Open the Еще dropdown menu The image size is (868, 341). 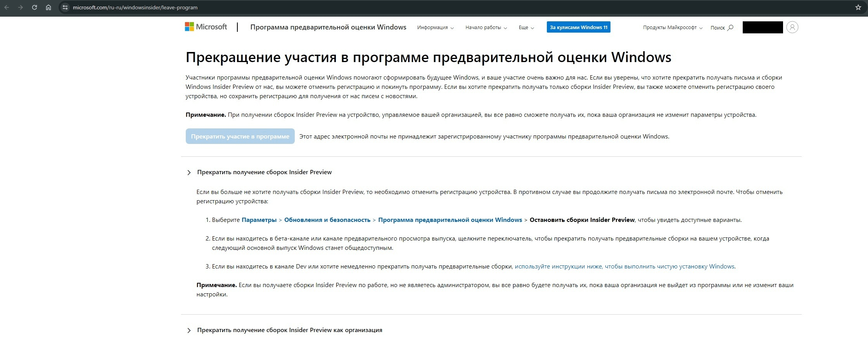[526, 28]
